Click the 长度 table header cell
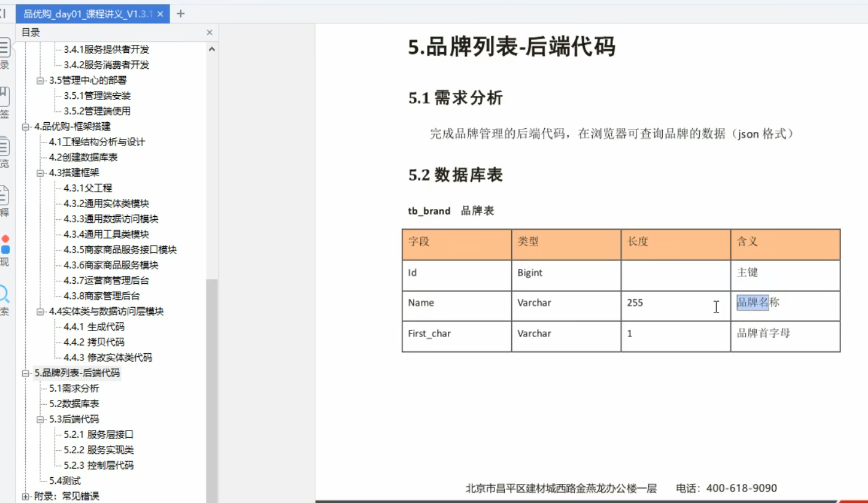This screenshot has width=868, height=503. tap(676, 244)
